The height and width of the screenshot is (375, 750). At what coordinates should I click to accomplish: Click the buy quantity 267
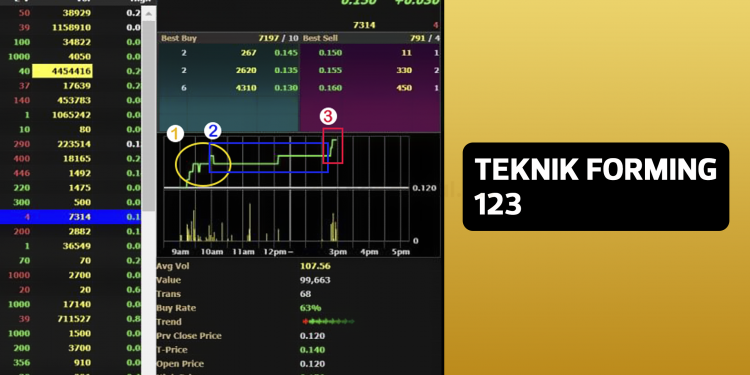click(x=249, y=53)
